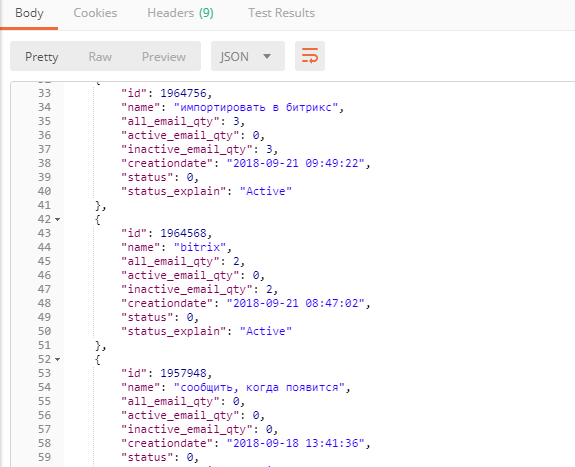Click "active_email_qty" key on line 36
575x467 pixels.
[x=180, y=135]
